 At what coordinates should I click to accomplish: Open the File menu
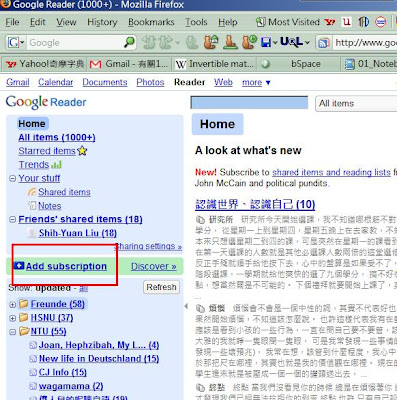coord(12,22)
